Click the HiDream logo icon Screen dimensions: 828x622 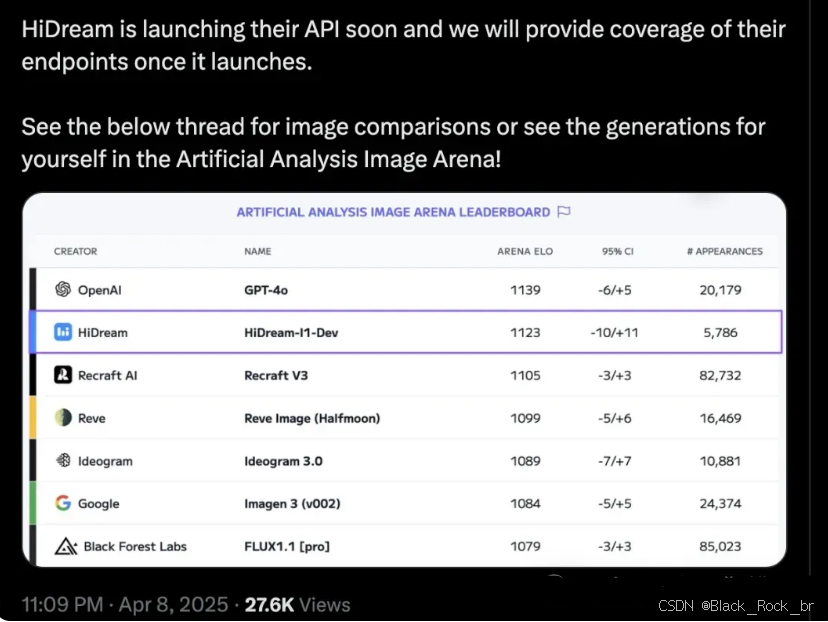click(63, 332)
